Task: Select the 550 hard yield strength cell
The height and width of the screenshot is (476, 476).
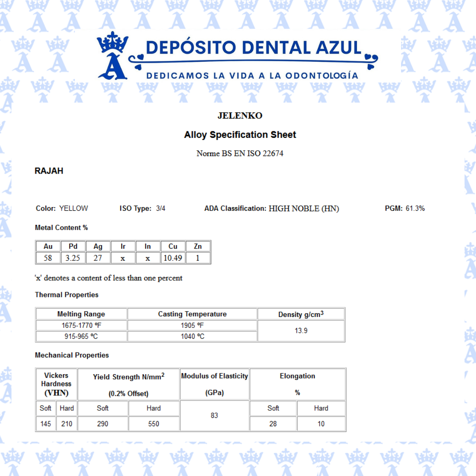Action: pos(153,424)
